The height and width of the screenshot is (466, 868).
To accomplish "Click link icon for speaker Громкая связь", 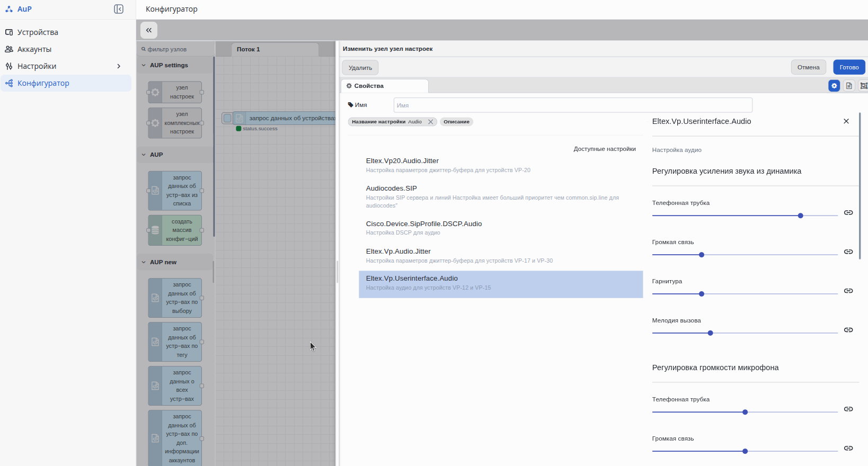I will (x=848, y=252).
